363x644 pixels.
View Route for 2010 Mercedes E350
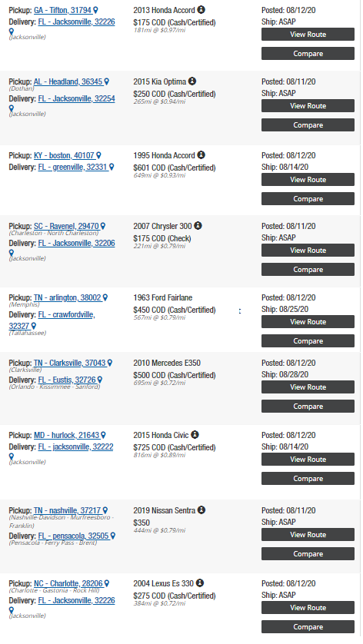tap(308, 387)
